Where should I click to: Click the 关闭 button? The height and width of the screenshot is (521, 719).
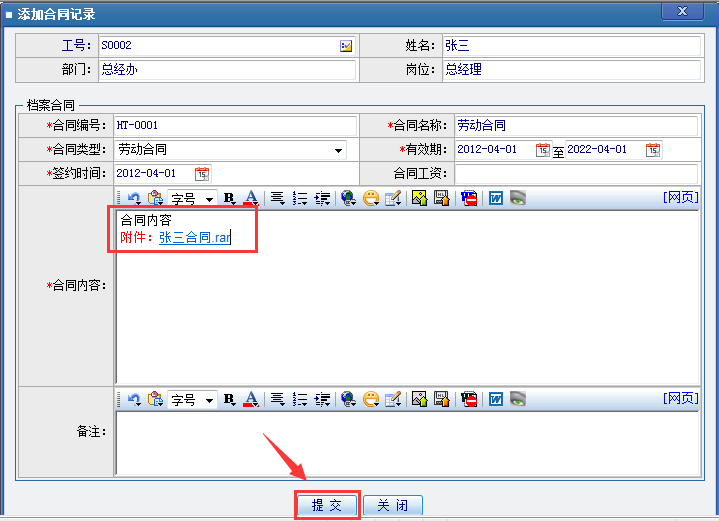point(392,505)
